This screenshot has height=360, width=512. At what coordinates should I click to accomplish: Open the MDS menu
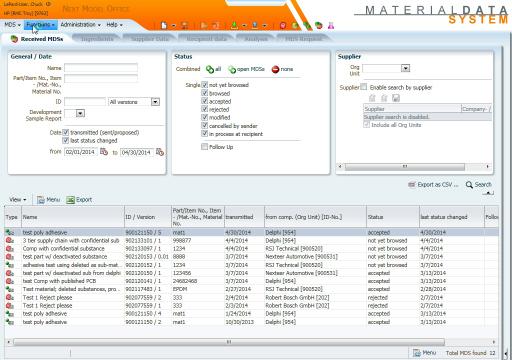(12, 25)
